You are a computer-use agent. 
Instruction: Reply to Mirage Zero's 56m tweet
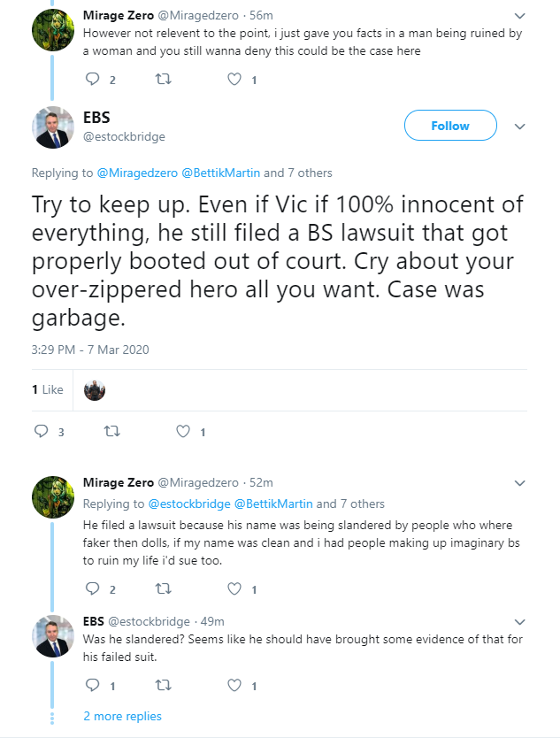(92, 79)
